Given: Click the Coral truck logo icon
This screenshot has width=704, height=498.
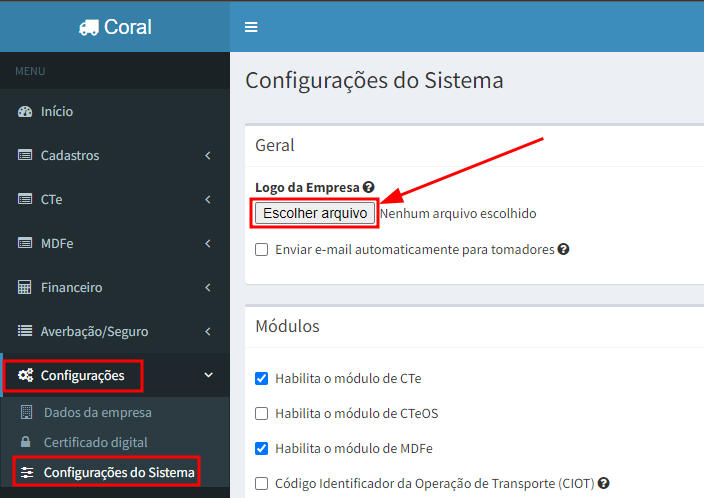Looking at the screenshot, I should click(x=88, y=27).
